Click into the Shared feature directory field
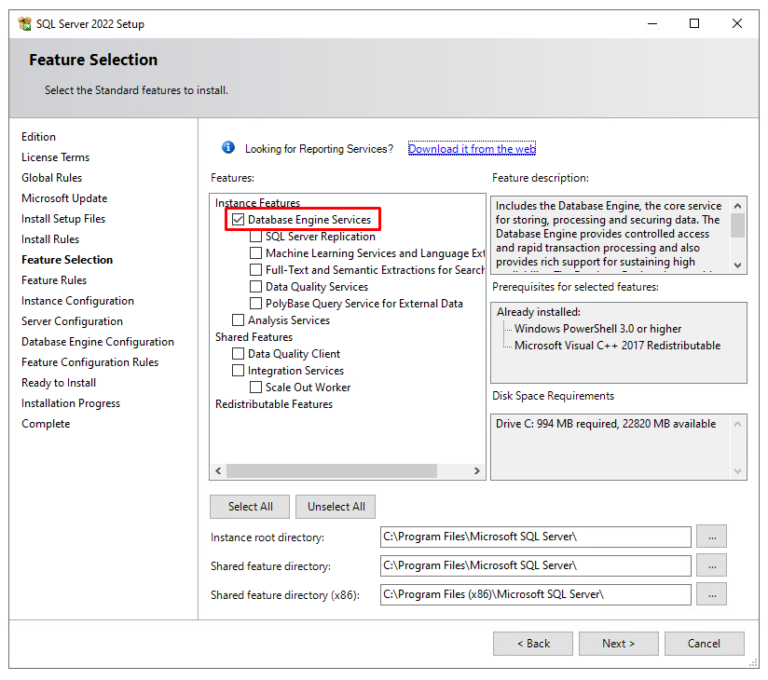 coord(535,565)
